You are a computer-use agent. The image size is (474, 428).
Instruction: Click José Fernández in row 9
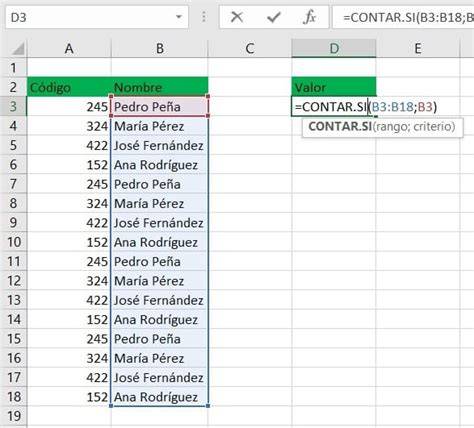coord(160,223)
